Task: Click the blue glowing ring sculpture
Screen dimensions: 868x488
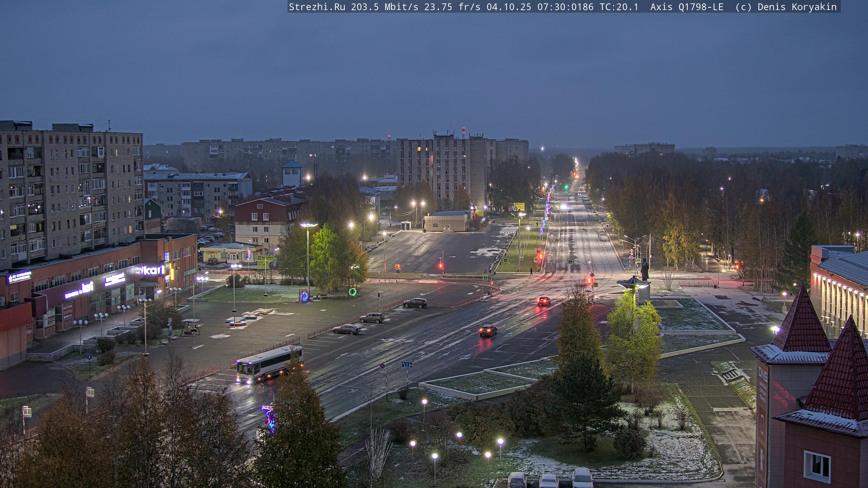Action: click(x=304, y=296)
